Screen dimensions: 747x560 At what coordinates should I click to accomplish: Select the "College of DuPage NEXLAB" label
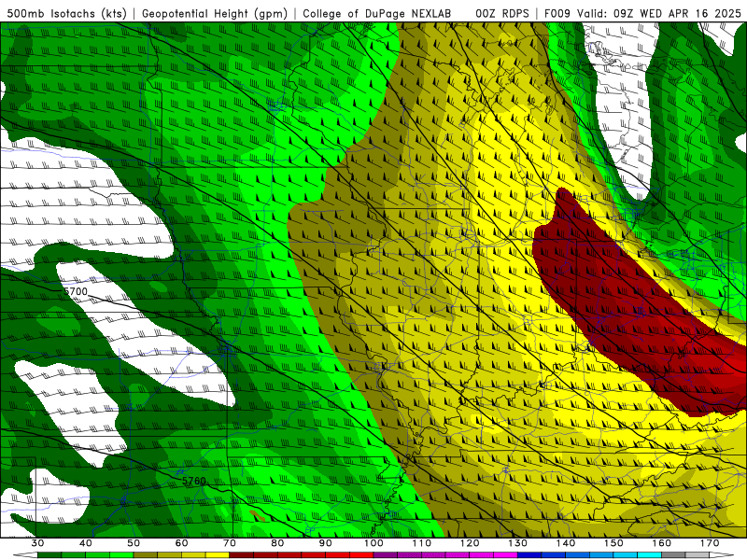pyautogui.click(x=377, y=13)
